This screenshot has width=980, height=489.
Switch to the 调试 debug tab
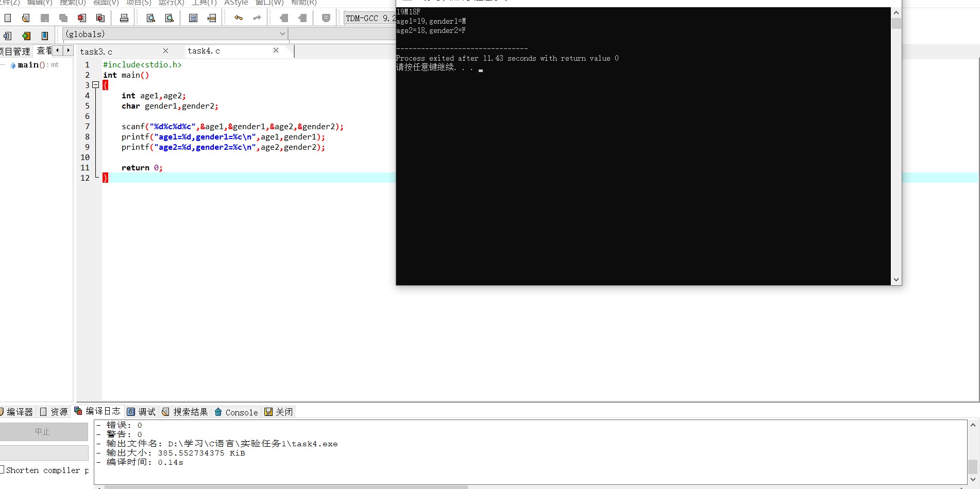click(x=141, y=412)
